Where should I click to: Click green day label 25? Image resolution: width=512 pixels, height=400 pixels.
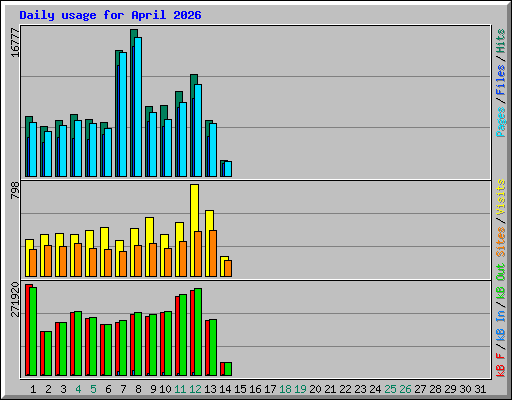[x=390, y=389]
